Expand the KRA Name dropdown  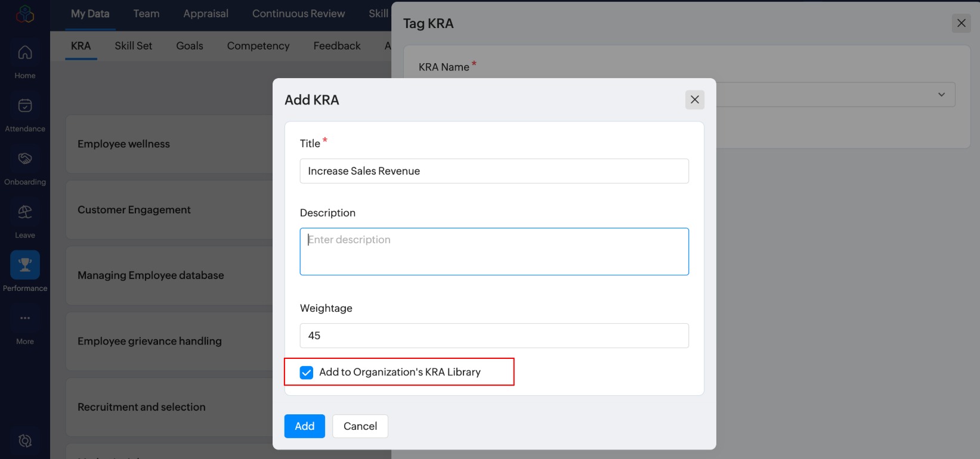(941, 95)
